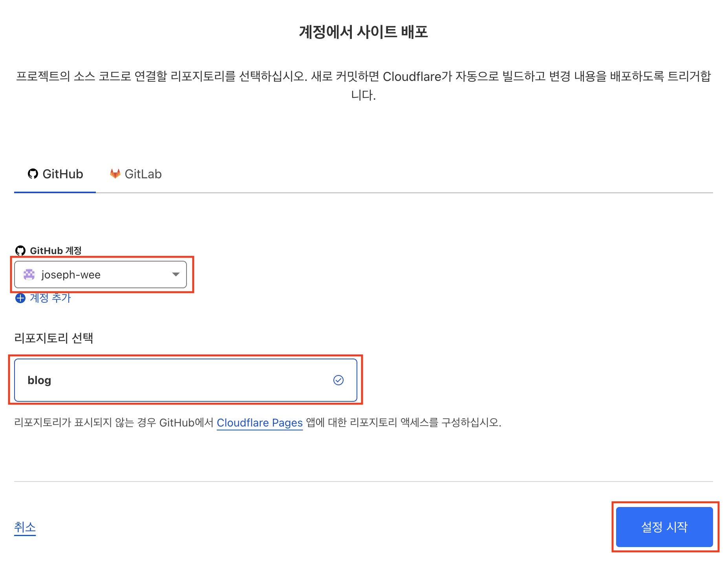Screen dimensions: 728x571
Task: Click the blue plus icon for 계정 추가
Action: pyautogui.click(x=20, y=298)
